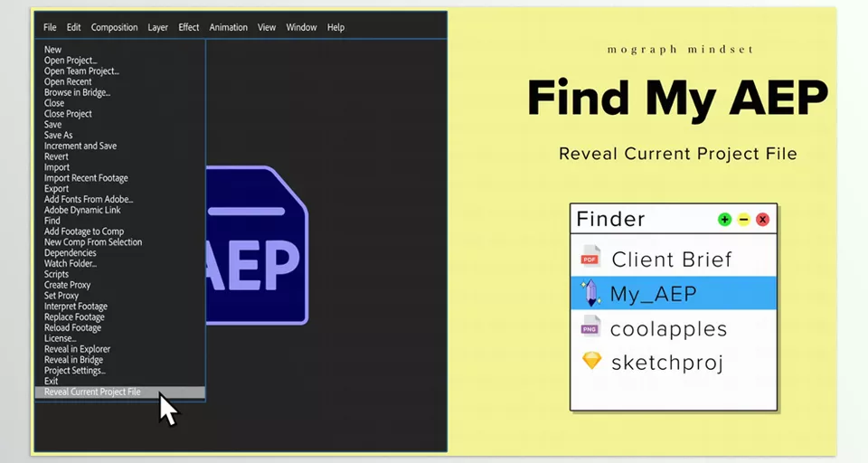Open the Composition menu
Image resolution: width=868 pixels, height=463 pixels.
coord(114,27)
